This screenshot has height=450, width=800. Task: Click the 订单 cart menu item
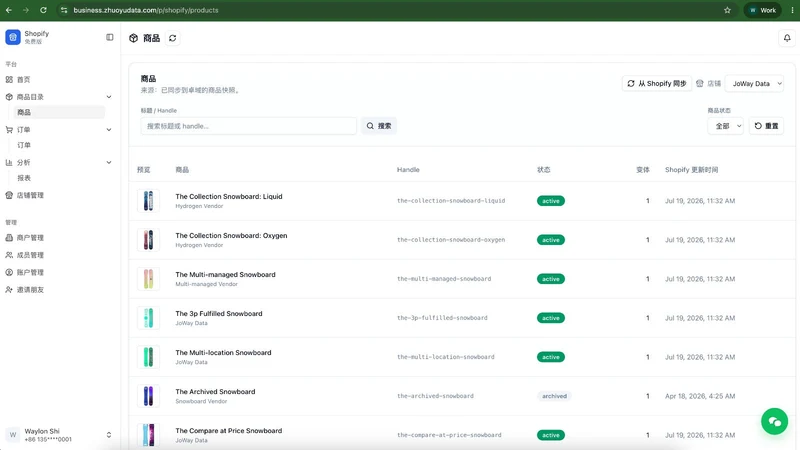[x=23, y=130]
